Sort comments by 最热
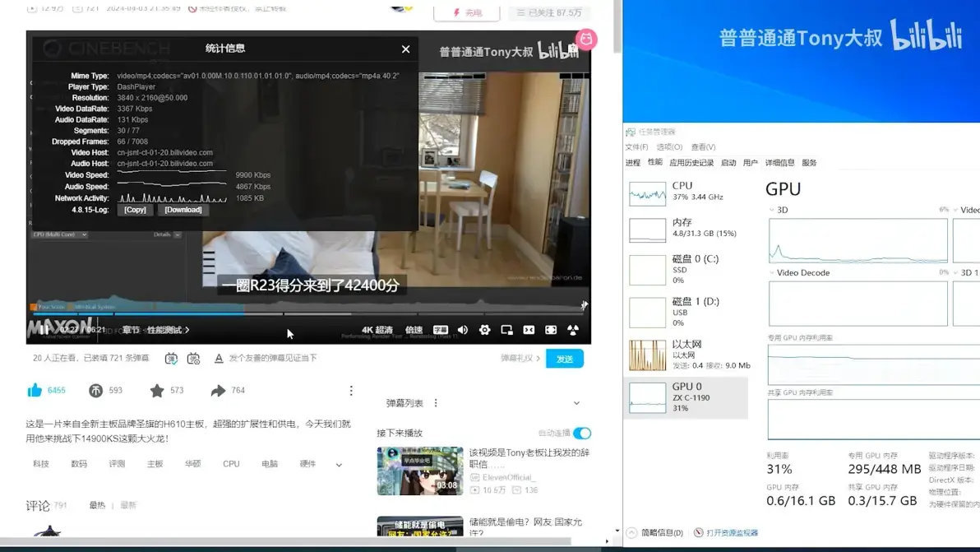The height and width of the screenshot is (552, 980). (98, 505)
